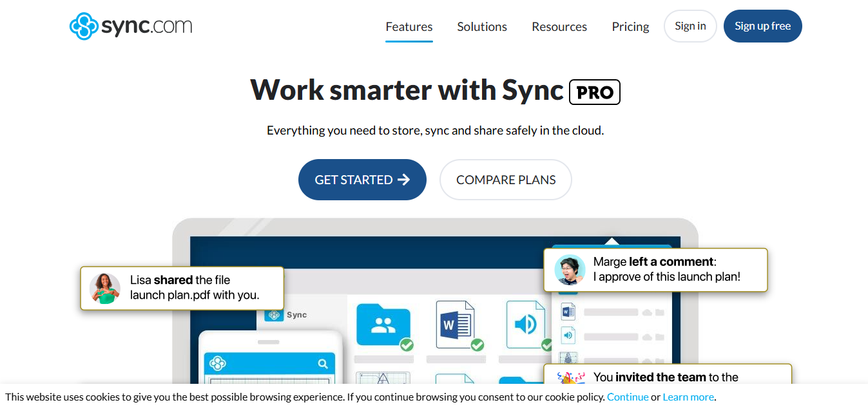The height and width of the screenshot is (407, 868).
Task: Click the party popper icon in the invite notification
Action: pos(570,377)
